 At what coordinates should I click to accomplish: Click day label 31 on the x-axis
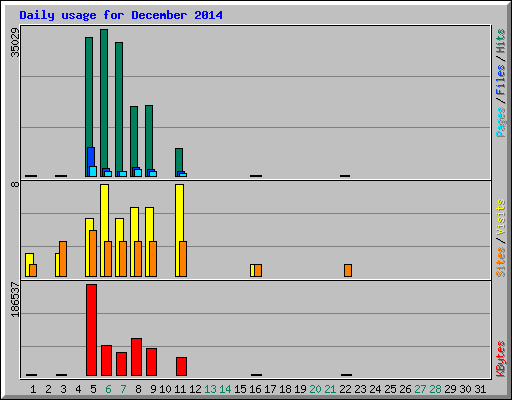click(480, 389)
